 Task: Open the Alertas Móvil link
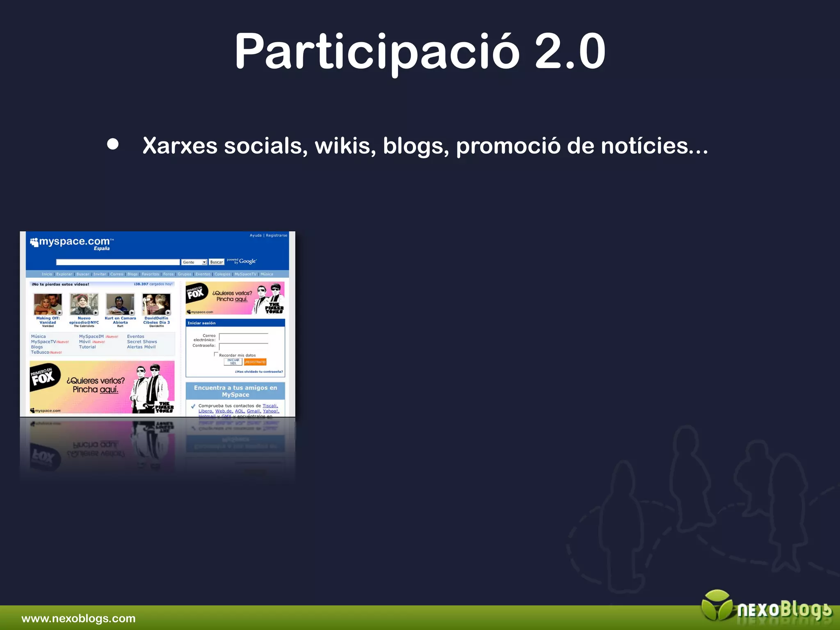tap(142, 347)
